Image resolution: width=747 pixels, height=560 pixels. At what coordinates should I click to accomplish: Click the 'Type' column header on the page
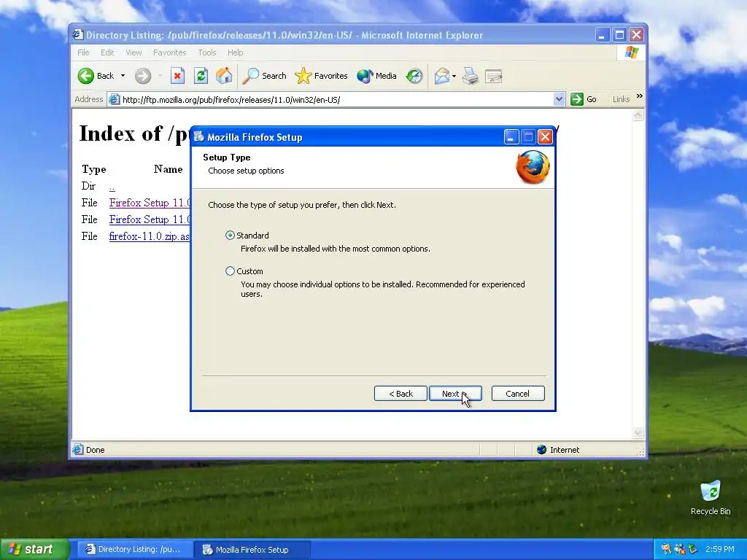click(94, 169)
